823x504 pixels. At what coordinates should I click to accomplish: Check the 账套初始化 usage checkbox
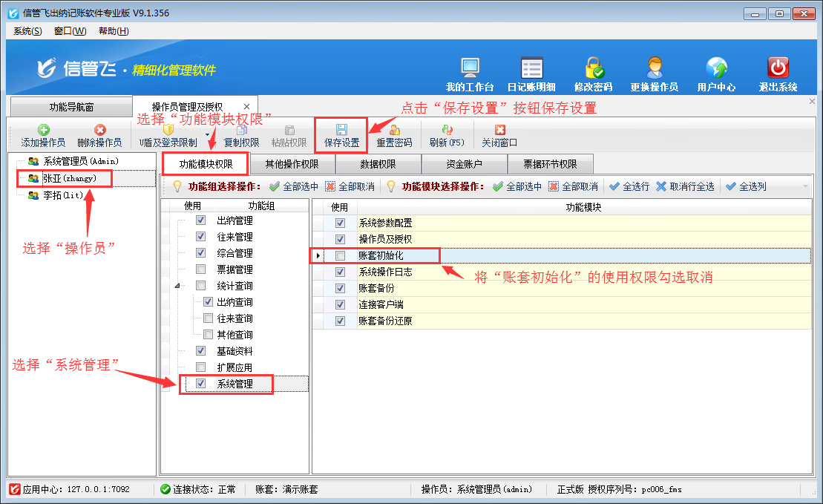click(340, 256)
